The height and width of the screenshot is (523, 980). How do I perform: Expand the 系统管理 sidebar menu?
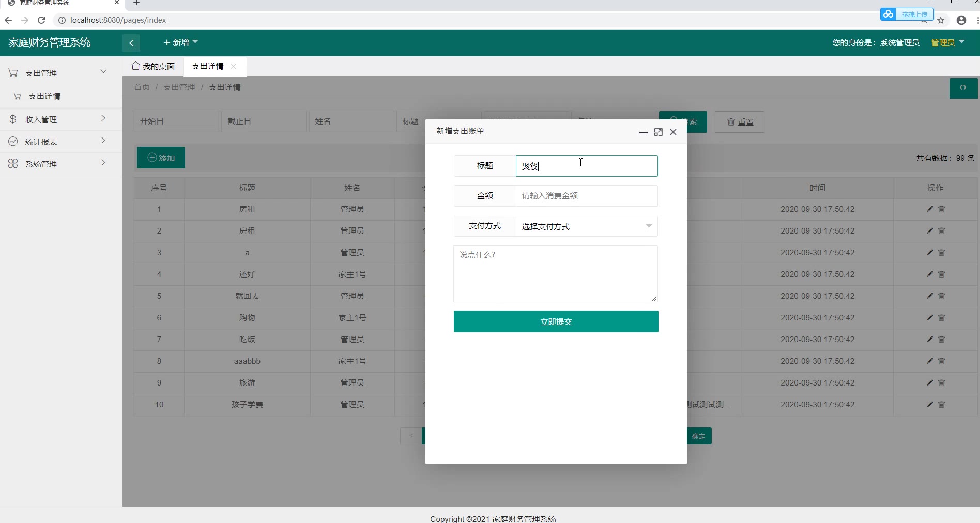click(x=61, y=164)
